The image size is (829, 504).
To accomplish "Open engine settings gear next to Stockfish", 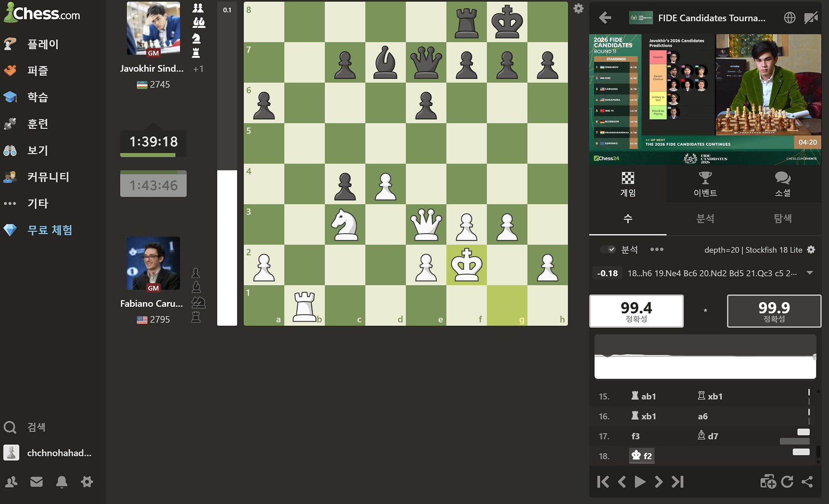I will pyautogui.click(x=811, y=250).
